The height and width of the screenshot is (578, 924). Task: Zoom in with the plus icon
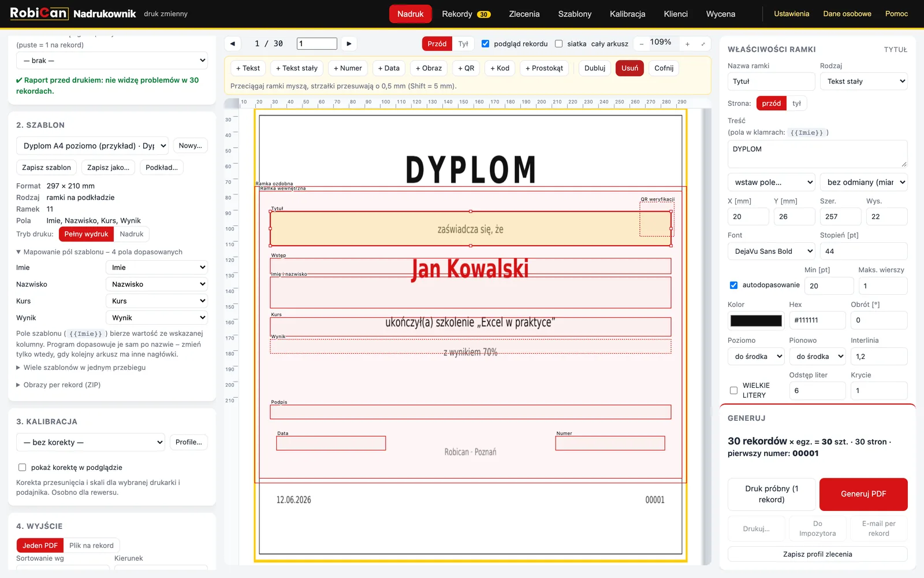[687, 44]
